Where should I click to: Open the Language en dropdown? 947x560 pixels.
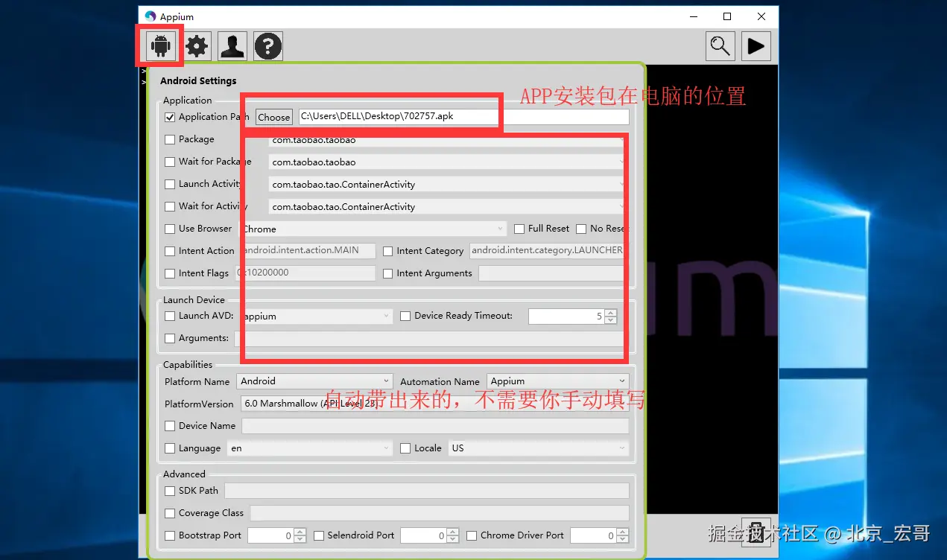pyautogui.click(x=310, y=448)
